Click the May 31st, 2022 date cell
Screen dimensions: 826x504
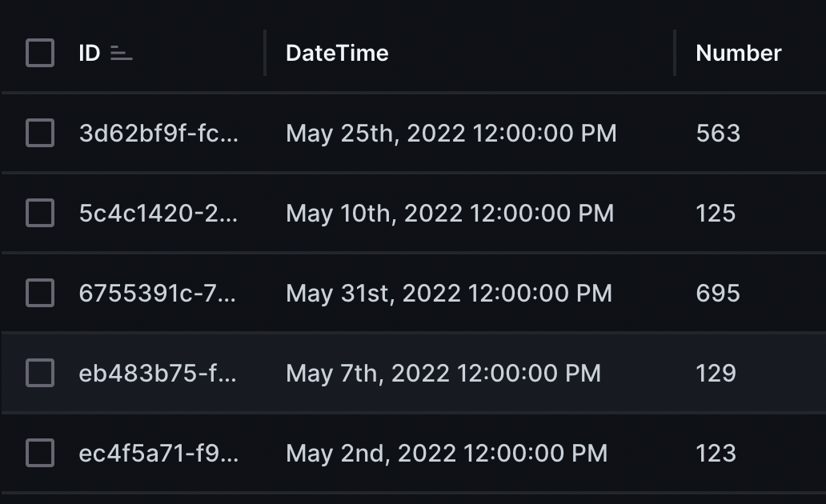coord(447,293)
